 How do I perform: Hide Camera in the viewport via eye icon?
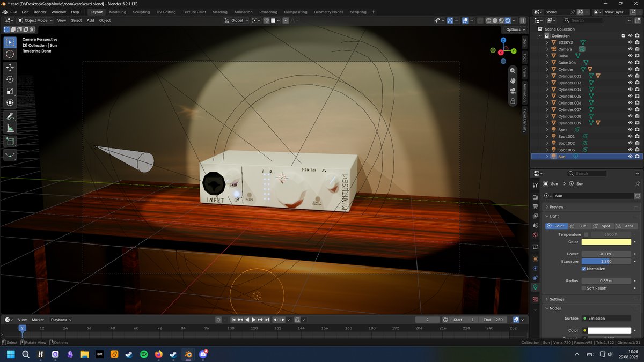point(630,49)
